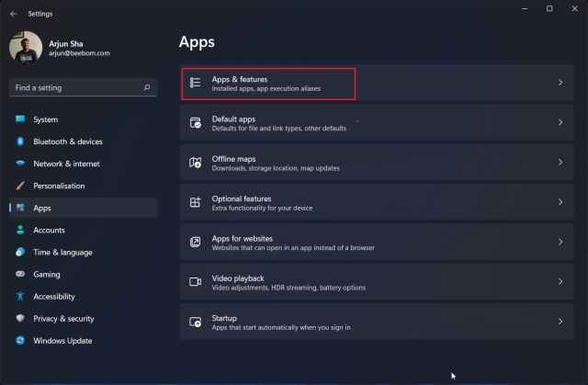Focus the Find a setting search box
The width and height of the screenshot is (588, 385).
tap(83, 87)
